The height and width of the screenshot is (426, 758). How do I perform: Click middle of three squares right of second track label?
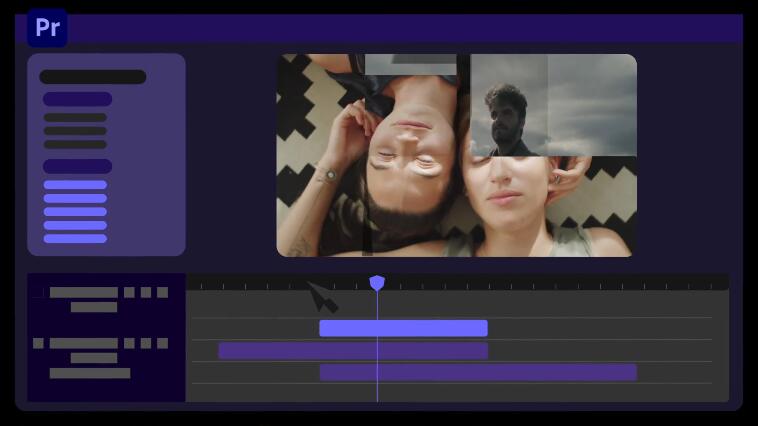[146, 343]
